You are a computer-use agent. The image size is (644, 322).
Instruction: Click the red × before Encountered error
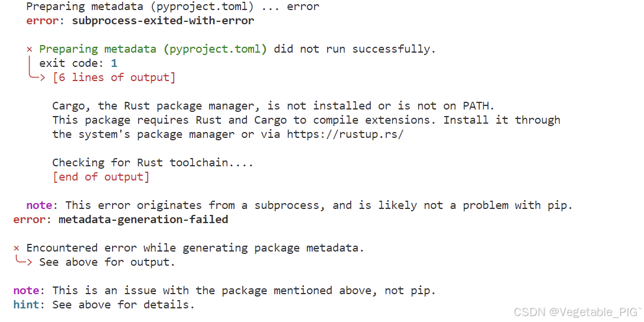click(x=17, y=248)
